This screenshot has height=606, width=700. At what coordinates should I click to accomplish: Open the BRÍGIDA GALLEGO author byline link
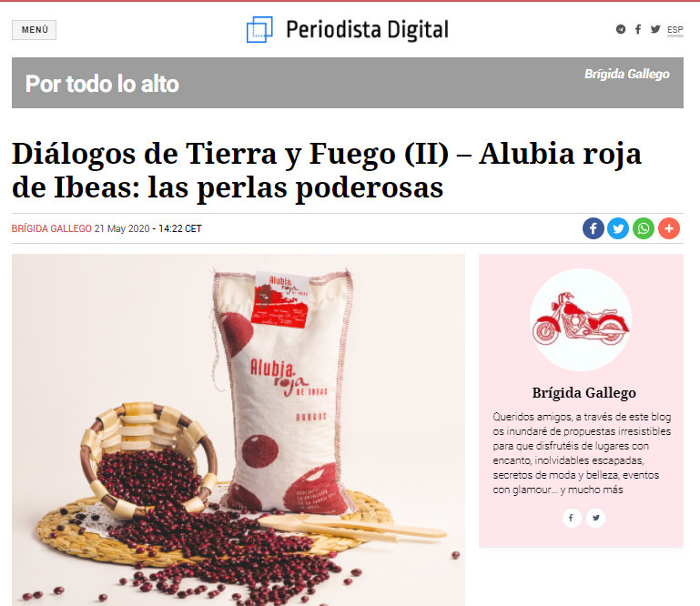point(52,228)
